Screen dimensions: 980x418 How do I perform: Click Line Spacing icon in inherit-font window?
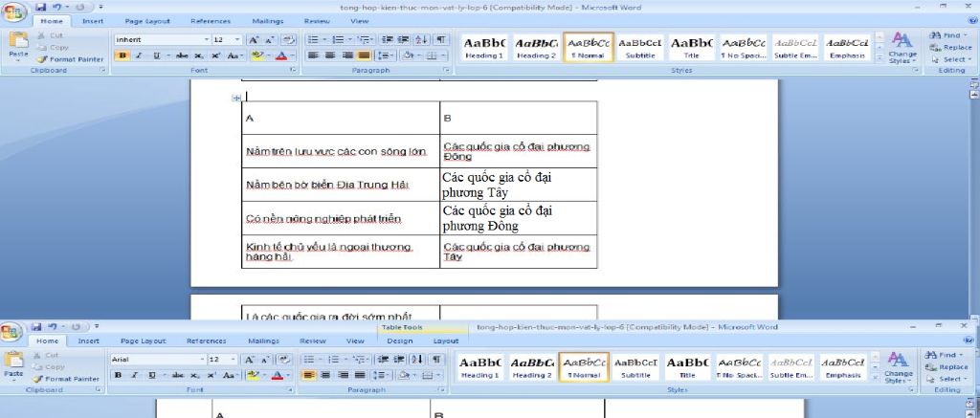click(386, 55)
